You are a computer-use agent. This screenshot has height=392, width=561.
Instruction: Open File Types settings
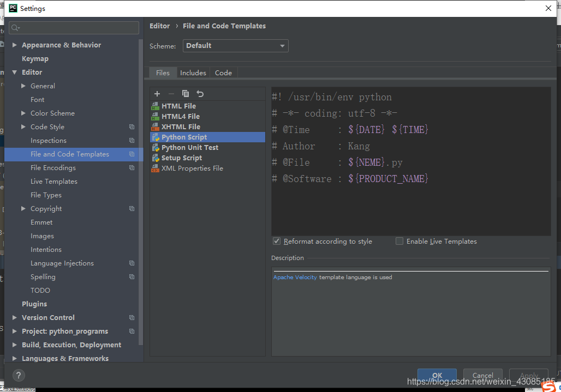(46, 195)
